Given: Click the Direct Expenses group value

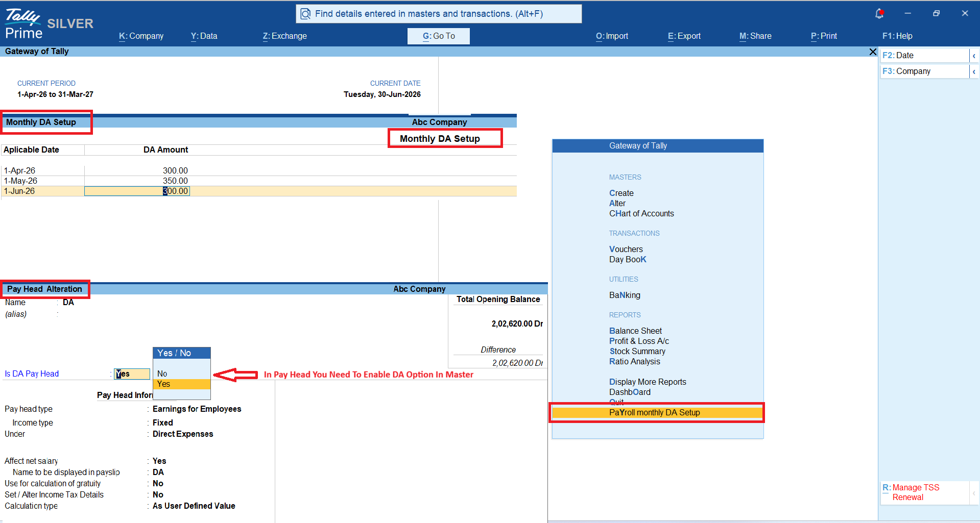Looking at the screenshot, I should 183,434.
